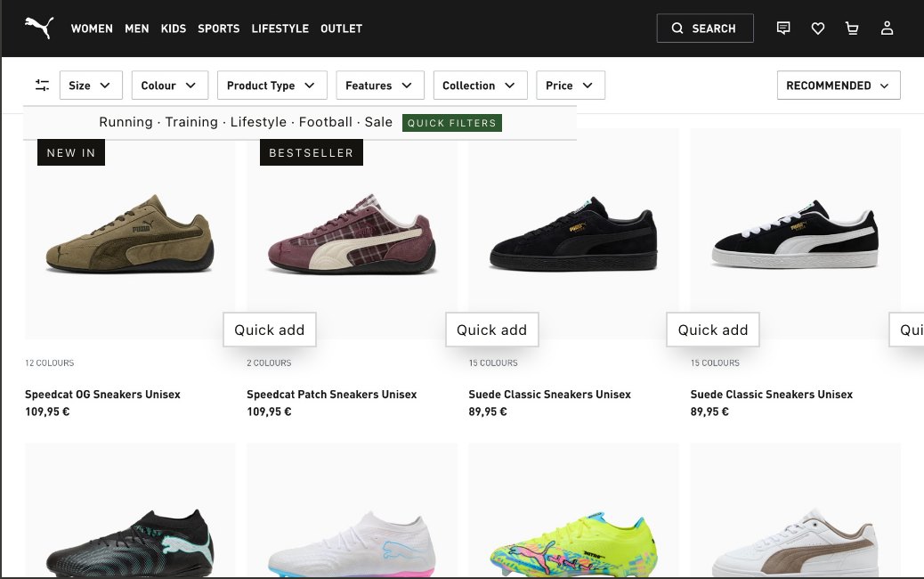The width and height of the screenshot is (924, 579).
Task: Expand the Size filter dropdown
Action: pyautogui.click(x=91, y=86)
